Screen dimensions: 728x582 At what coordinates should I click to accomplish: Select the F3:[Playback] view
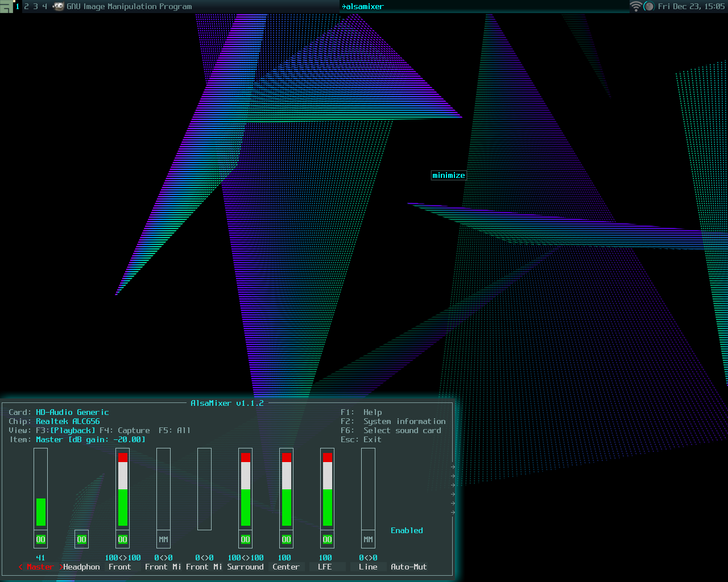[x=66, y=431]
